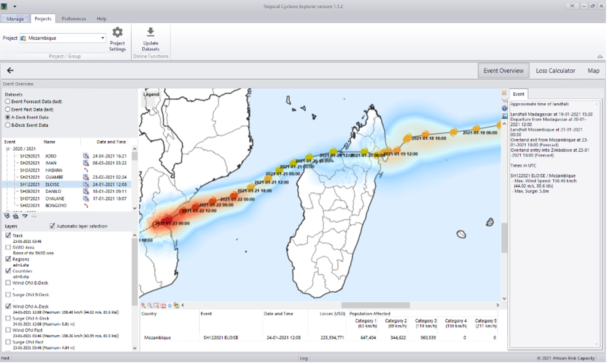Click the legend table icon beside Event tab
Viewport: 608px width, 364px height.
504,93
